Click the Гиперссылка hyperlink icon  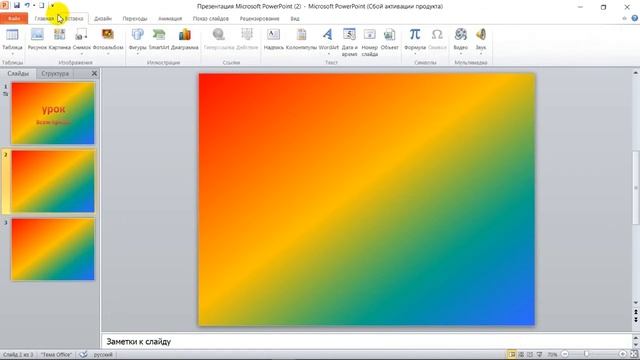coord(219,35)
